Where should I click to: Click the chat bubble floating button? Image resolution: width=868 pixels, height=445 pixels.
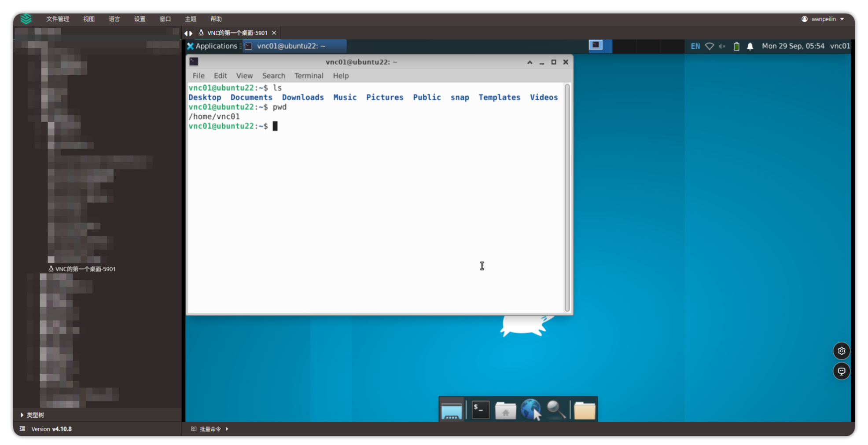click(841, 371)
